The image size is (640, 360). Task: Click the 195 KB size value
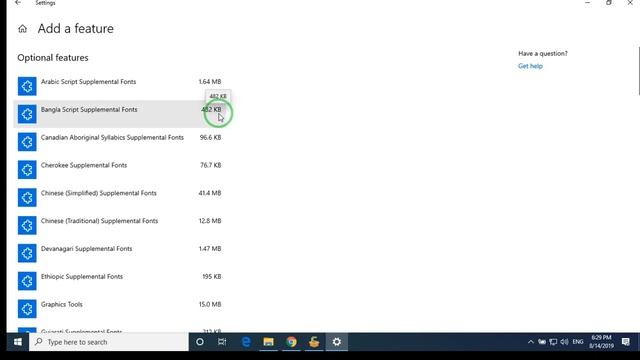click(212, 276)
